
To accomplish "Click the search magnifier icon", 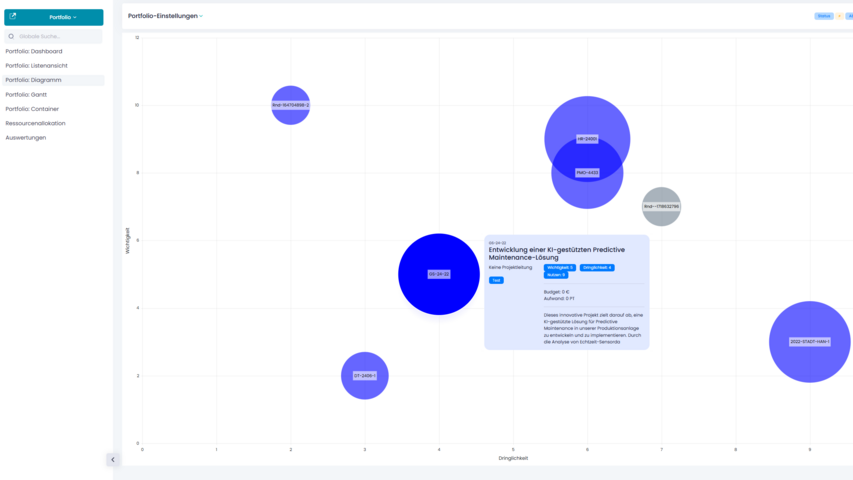I will pyautogui.click(x=12, y=36).
